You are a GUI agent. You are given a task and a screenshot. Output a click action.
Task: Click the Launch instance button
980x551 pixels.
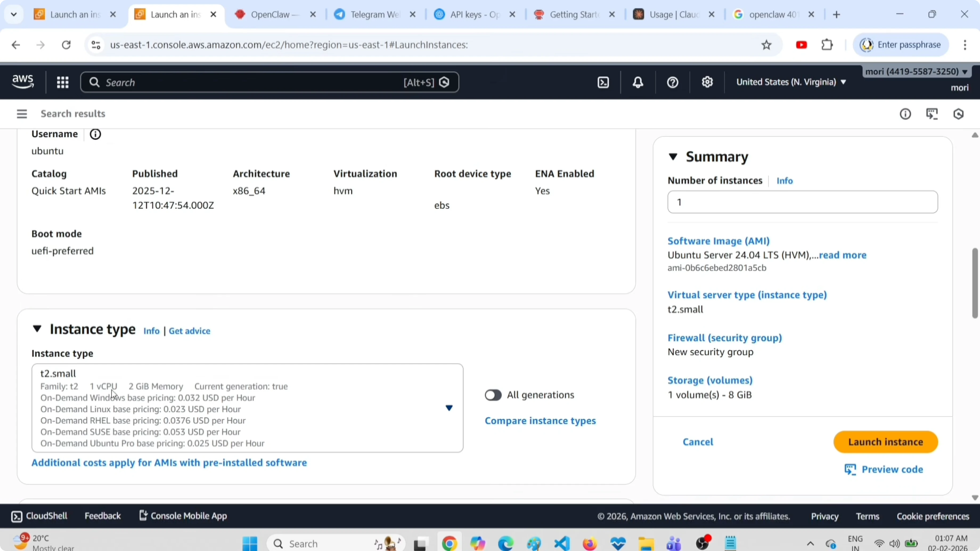[885, 442]
